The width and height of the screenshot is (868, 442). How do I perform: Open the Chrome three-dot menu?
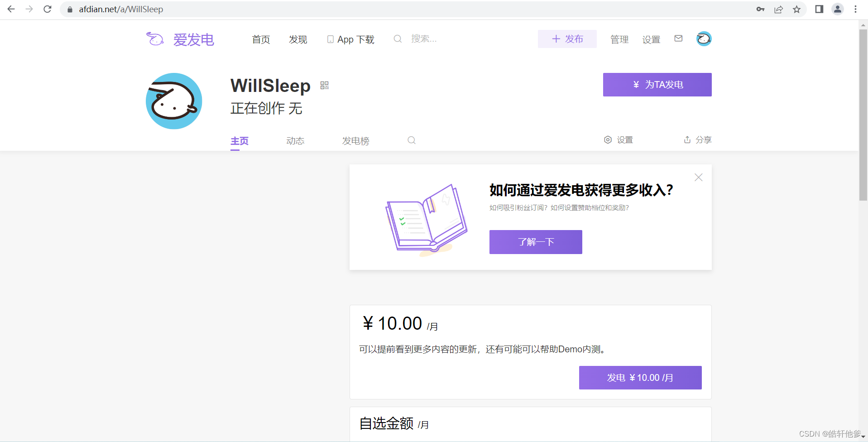(856, 9)
